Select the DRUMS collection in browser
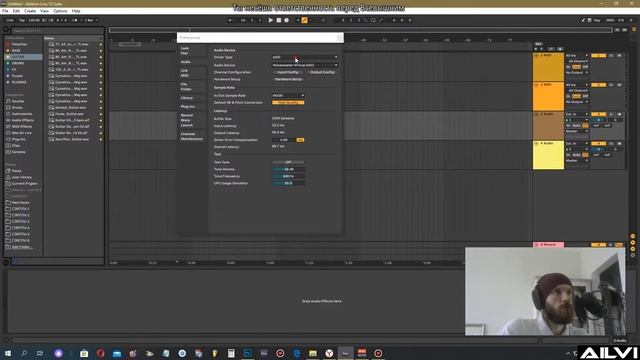Image resolution: width=640 pixels, height=360 pixels. tap(18, 63)
